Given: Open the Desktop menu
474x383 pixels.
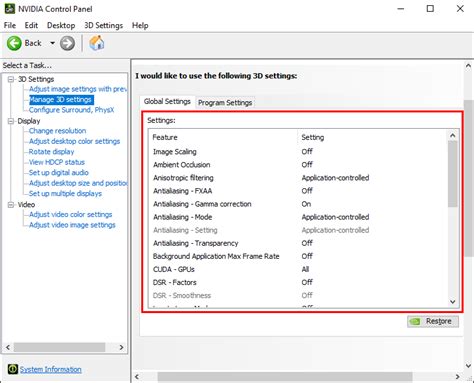Looking at the screenshot, I should 61,25.
